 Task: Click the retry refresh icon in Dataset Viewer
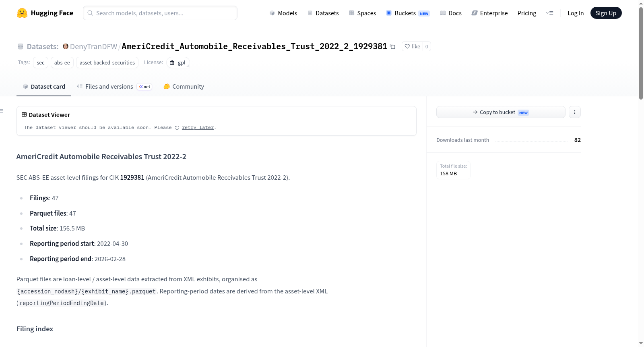point(177,128)
